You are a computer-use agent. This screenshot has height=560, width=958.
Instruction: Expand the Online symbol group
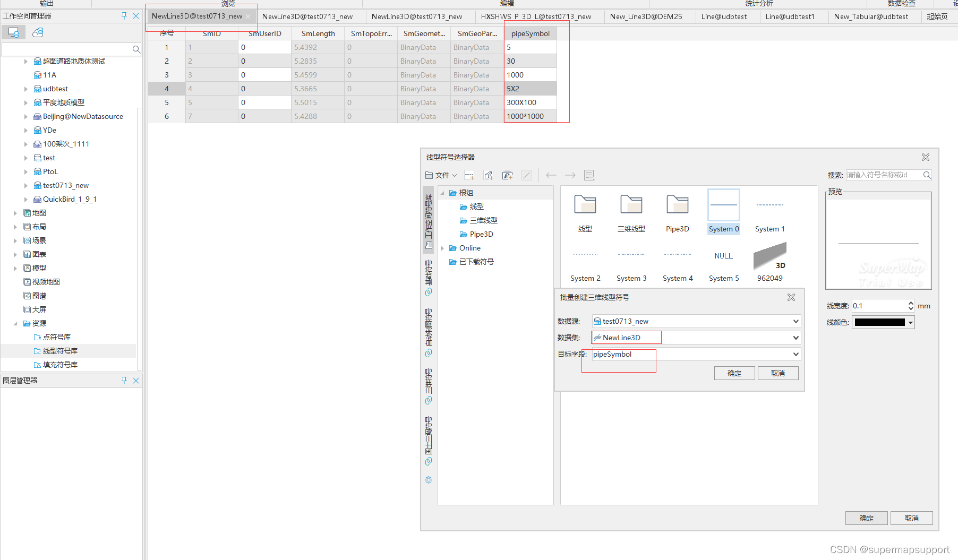click(x=442, y=248)
